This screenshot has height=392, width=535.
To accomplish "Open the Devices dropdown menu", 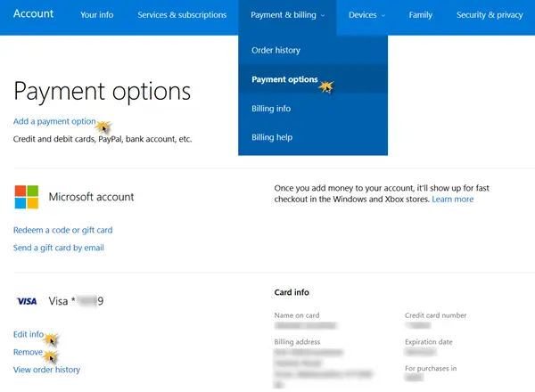I will click(366, 15).
